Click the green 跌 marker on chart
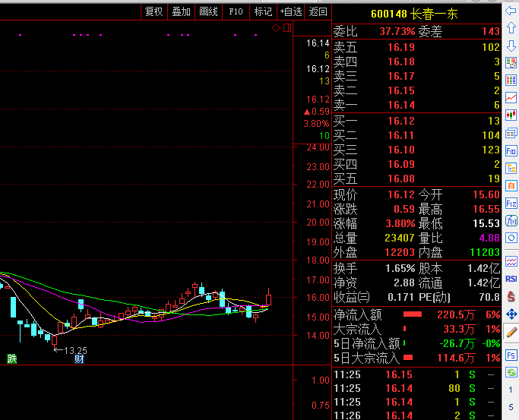The height and width of the screenshot is (420, 519). pyautogui.click(x=12, y=358)
